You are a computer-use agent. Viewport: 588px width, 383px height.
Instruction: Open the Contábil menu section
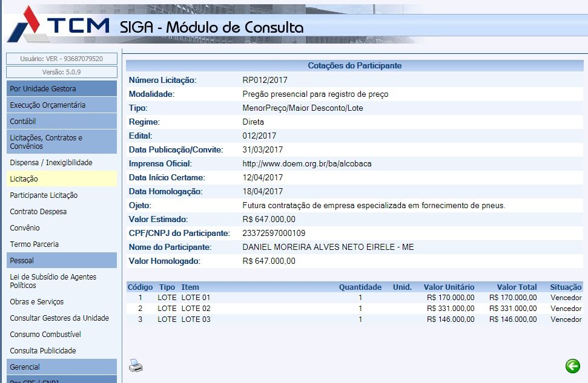pyautogui.click(x=61, y=122)
